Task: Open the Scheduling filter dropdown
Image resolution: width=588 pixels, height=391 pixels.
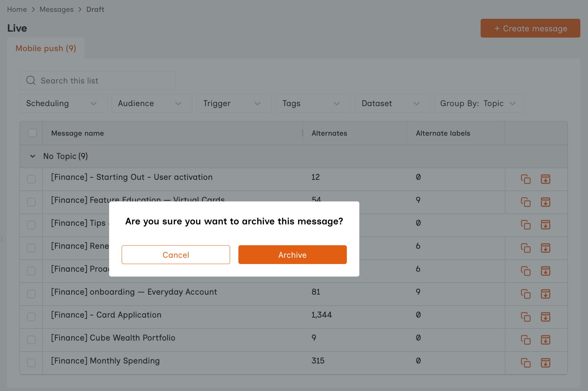Action: (x=63, y=103)
